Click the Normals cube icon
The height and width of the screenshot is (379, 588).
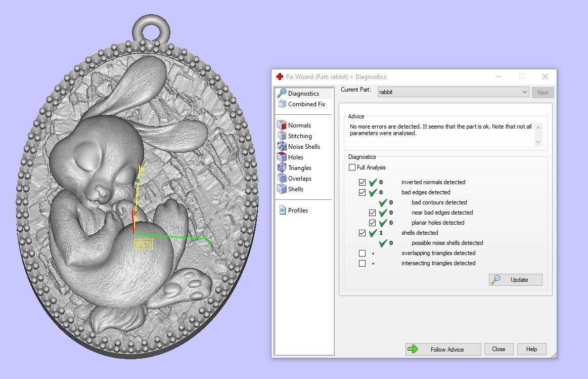point(282,125)
